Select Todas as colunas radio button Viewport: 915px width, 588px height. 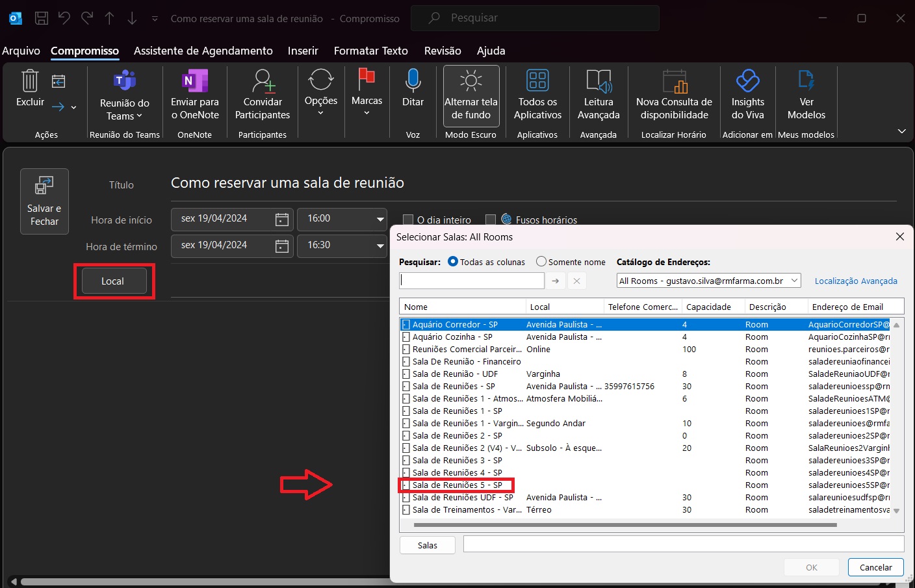pos(453,261)
